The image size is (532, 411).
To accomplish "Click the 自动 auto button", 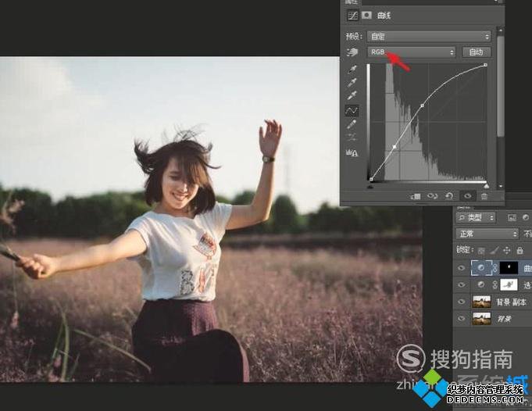I will click(x=476, y=52).
